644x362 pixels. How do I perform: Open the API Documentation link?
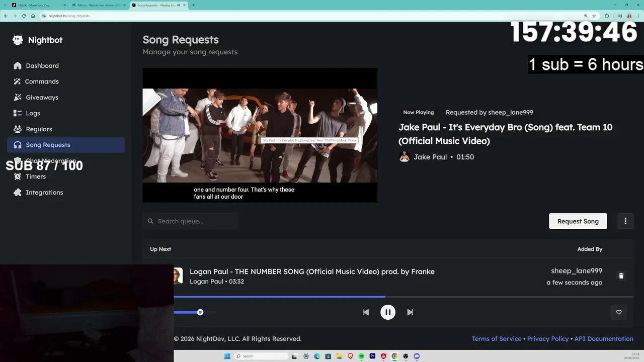(604, 339)
